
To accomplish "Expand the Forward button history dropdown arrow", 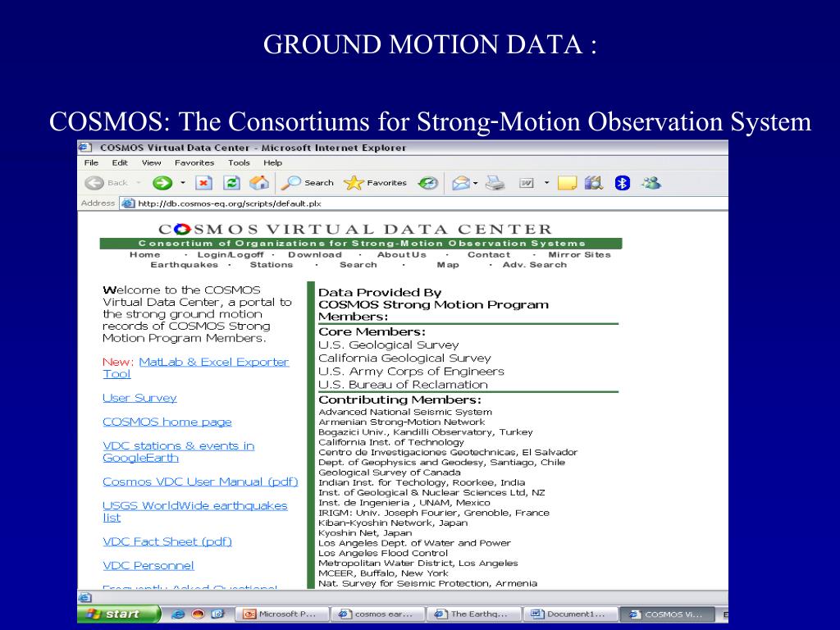I will tap(183, 183).
